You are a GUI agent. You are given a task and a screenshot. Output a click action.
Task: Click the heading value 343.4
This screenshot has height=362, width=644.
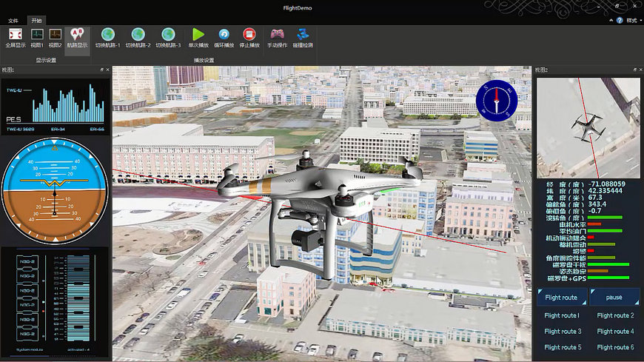point(597,204)
